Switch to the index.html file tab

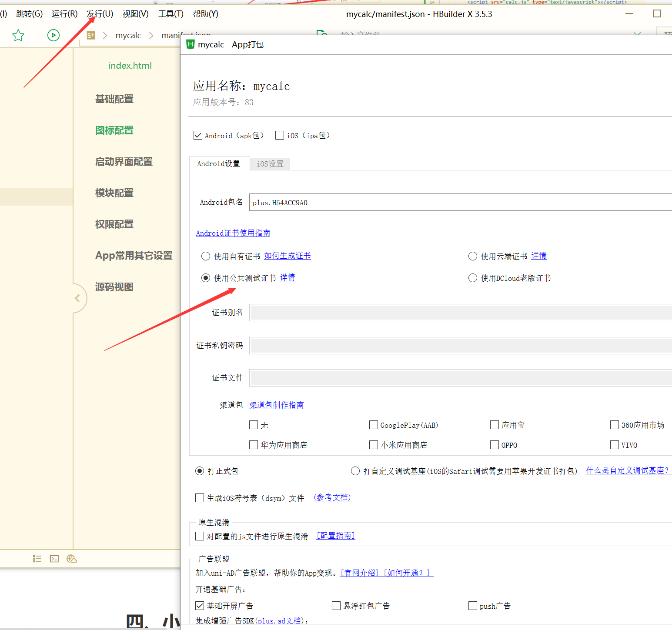130,66
